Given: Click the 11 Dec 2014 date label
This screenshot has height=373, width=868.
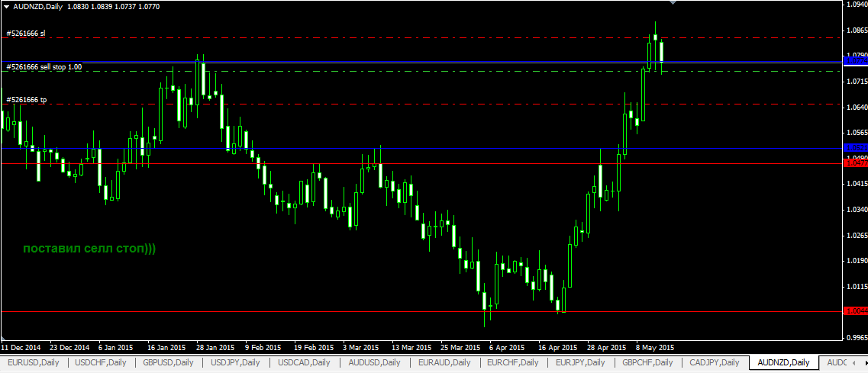Looking at the screenshot, I should 21,348.
